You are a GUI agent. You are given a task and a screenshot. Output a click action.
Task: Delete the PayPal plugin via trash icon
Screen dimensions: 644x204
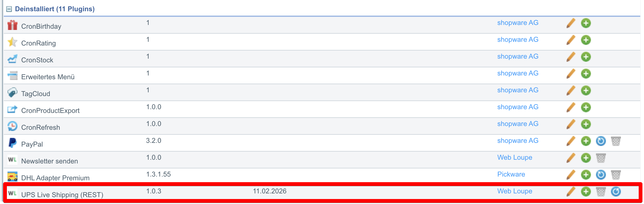pos(616,141)
